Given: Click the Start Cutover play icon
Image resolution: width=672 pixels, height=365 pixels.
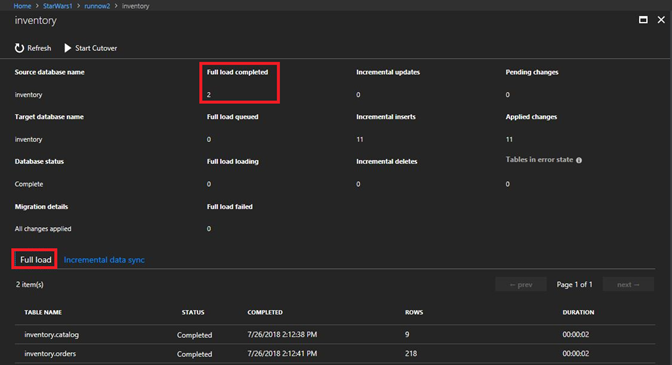Looking at the screenshot, I should click(x=67, y=48).
